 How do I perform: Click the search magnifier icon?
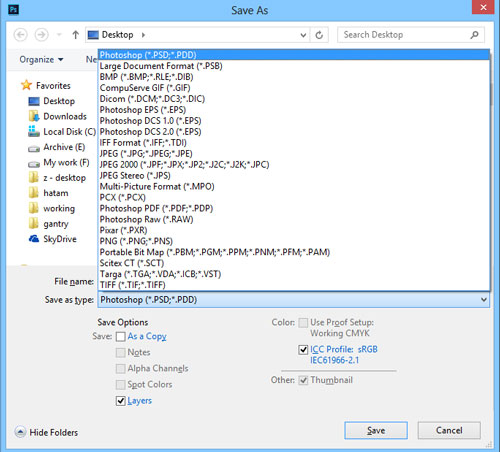click(x=474, y=35)
